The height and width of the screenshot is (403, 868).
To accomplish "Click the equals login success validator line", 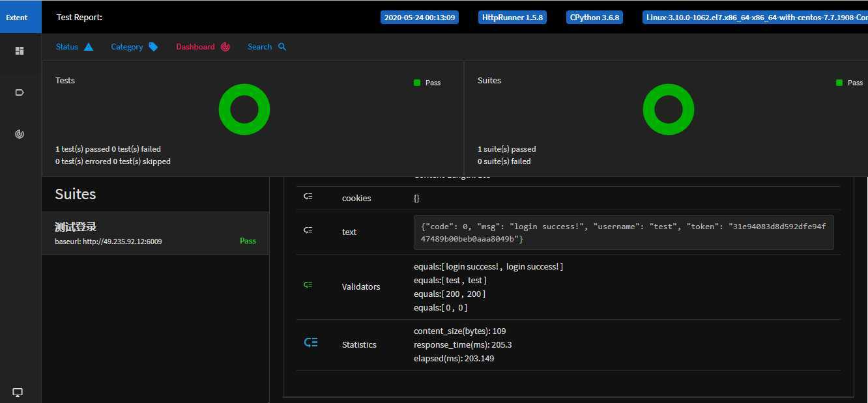I will point(488,266).
